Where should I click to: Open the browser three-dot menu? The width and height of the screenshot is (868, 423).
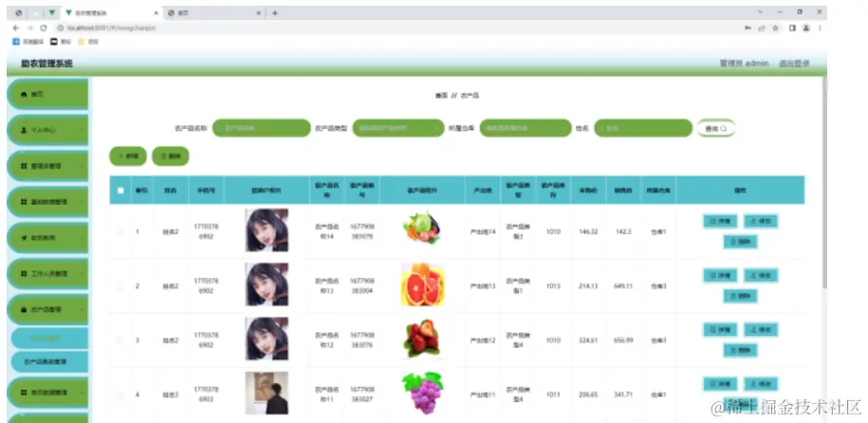coord(820,28)
